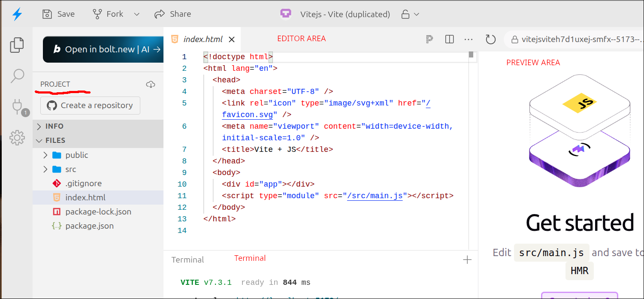Viewport: 644px width, 299px height.
Task: Open editor more actions menu
Action: click(469, 39)
